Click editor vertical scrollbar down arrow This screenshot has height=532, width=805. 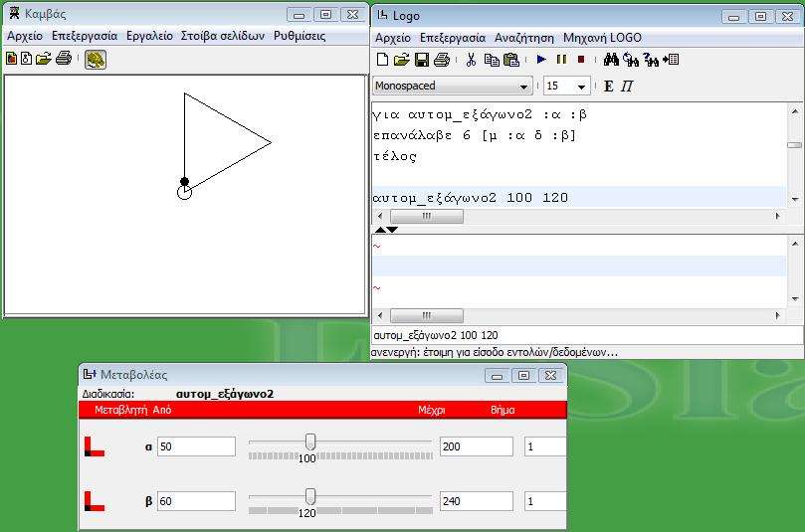(x=795, y=199)
